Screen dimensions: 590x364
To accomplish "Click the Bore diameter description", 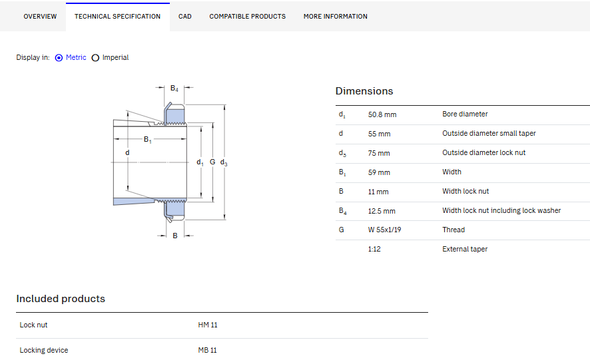I will 465,114.
